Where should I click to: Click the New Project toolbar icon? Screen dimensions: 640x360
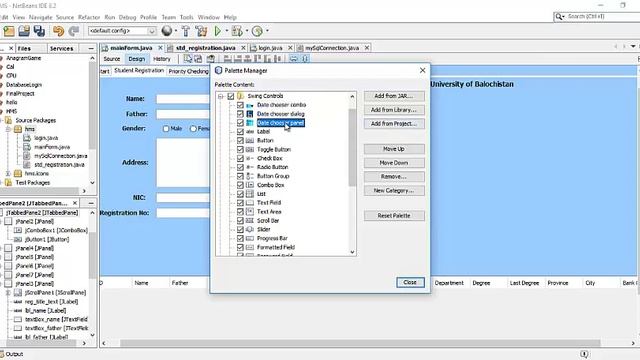[x=9, y=31]
